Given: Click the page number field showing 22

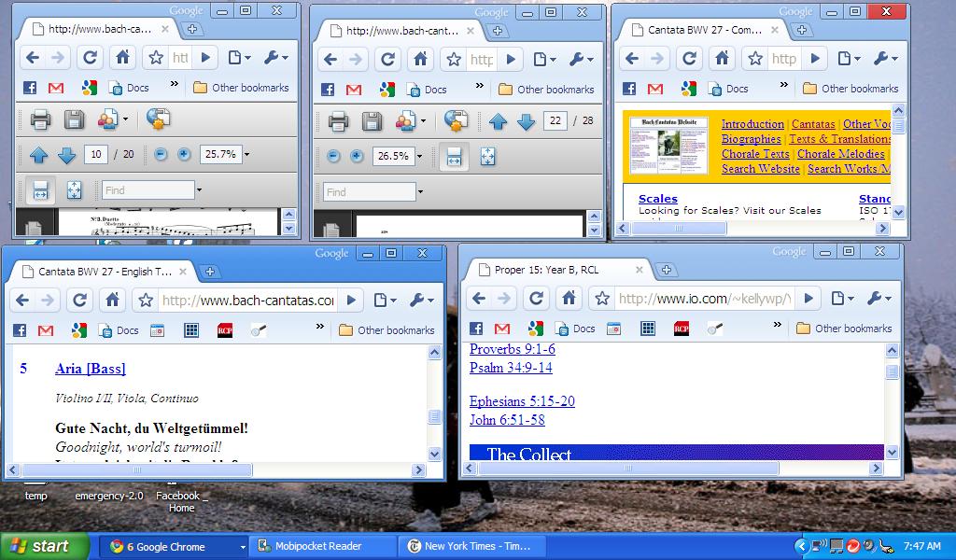Looking at the screenshot, I should (555, 121).
